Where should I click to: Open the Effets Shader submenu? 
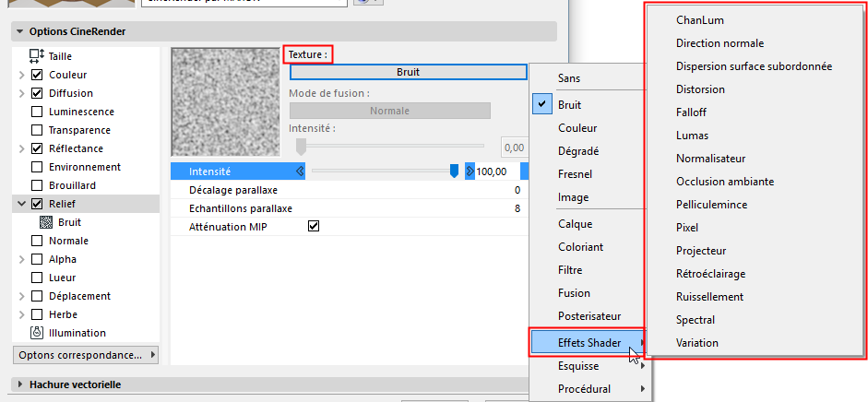[x=589, y=343]
